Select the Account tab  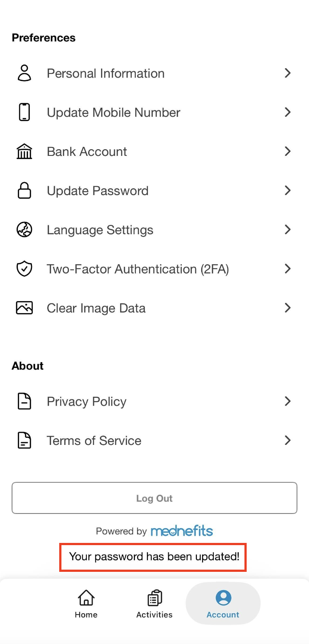(223, 604)
